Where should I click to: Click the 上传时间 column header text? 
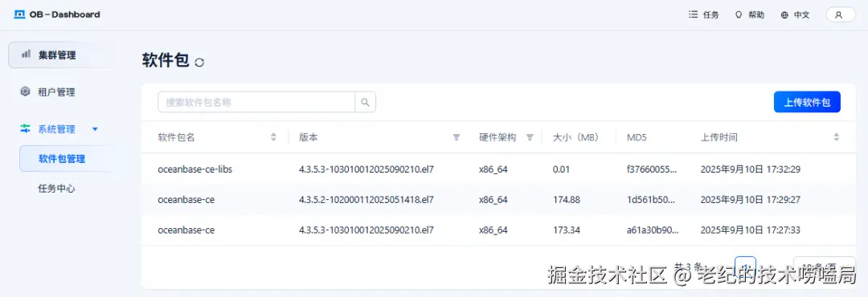coord(719,137)
